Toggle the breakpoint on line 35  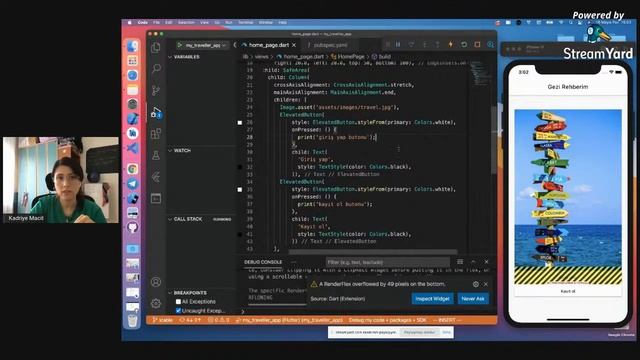[x=240, y=189]
